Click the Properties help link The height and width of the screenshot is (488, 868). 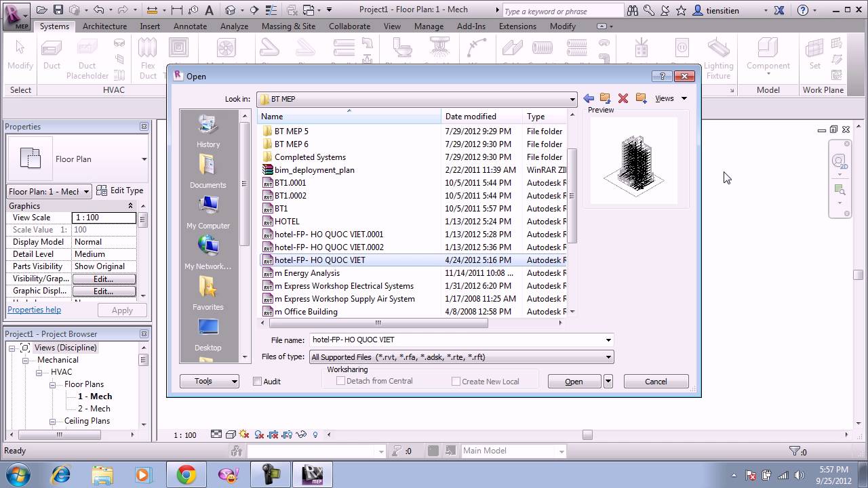(x=34, y=310)
